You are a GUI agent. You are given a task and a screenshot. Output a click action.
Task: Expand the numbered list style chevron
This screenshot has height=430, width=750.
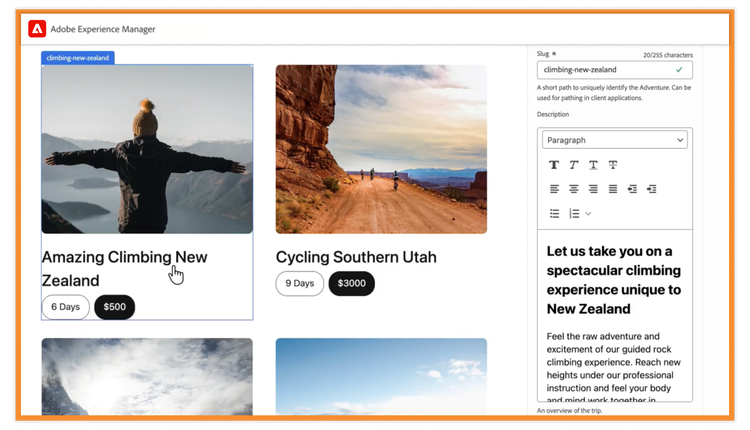pyautogui.click(x=588, y=213)
